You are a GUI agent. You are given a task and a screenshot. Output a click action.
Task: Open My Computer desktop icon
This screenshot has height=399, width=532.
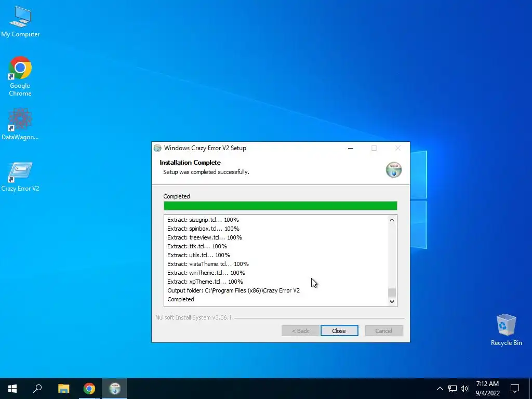click(x=20, y=22)
